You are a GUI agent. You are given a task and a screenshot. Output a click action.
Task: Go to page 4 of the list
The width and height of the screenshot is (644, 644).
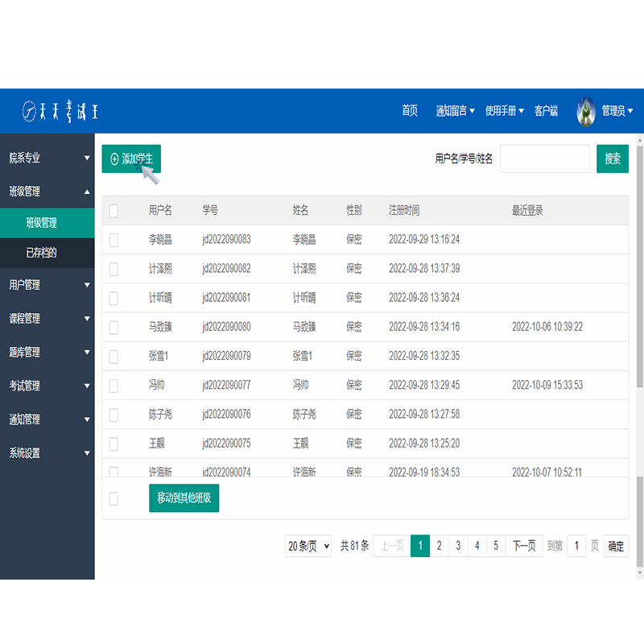click(477, 546)
